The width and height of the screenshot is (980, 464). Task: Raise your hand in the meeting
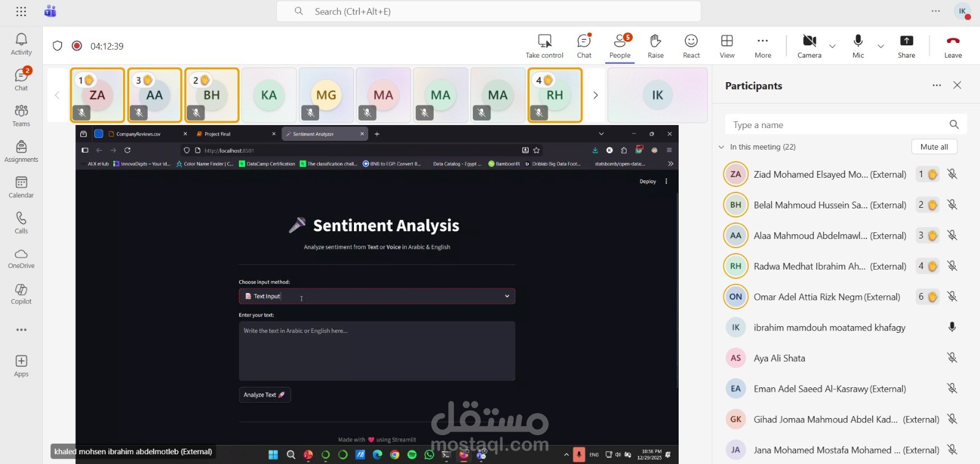click(655, 46)
